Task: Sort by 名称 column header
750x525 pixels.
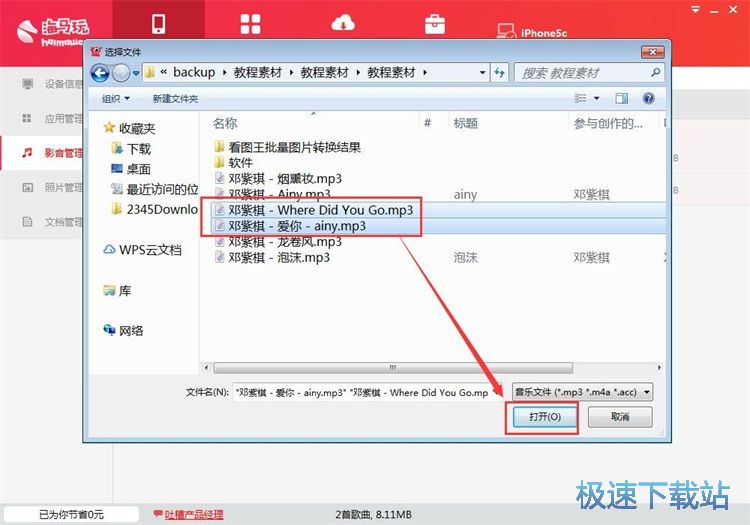Action: [x=225, y=123]
